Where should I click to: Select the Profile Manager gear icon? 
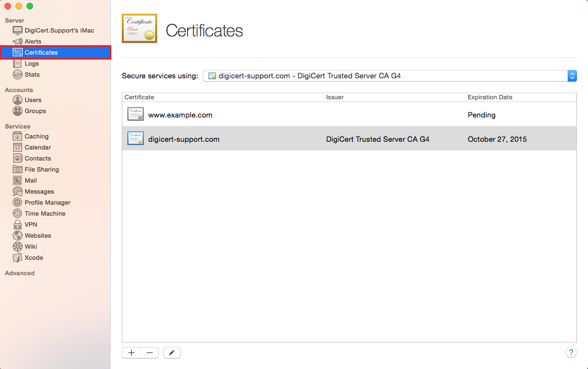pos(18,202)
